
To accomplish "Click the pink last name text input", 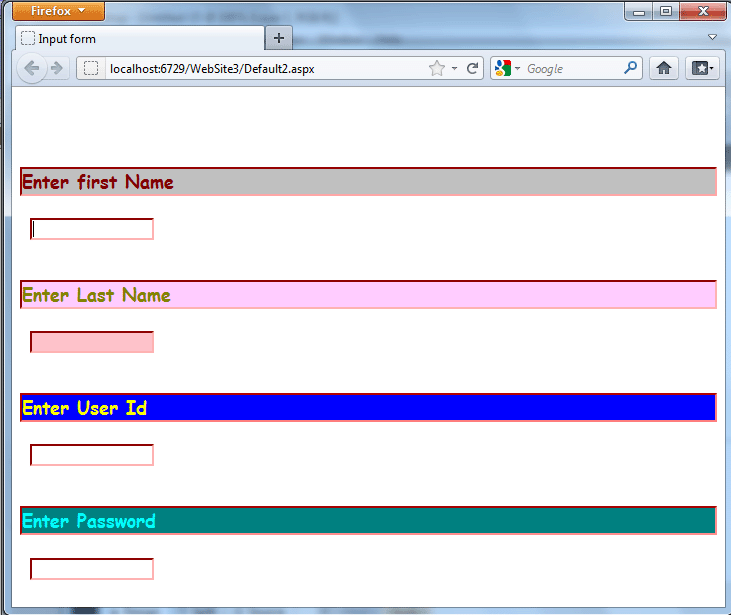I will pyautogui.click(x=92, y=342).
